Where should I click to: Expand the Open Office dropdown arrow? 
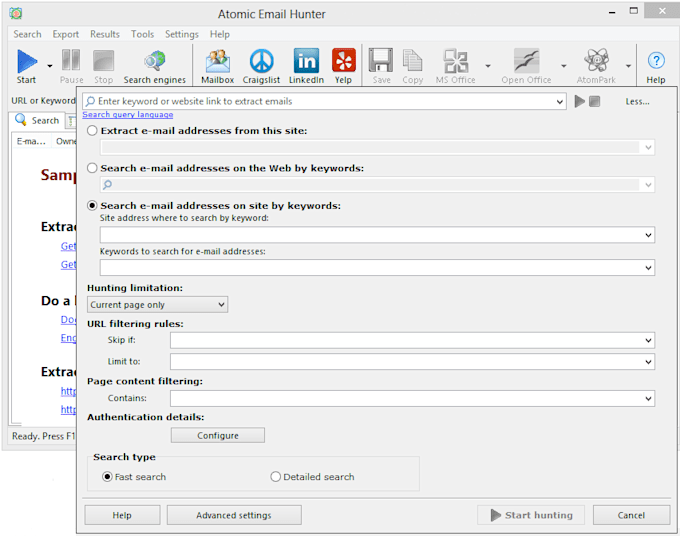[x=564, y=66]
